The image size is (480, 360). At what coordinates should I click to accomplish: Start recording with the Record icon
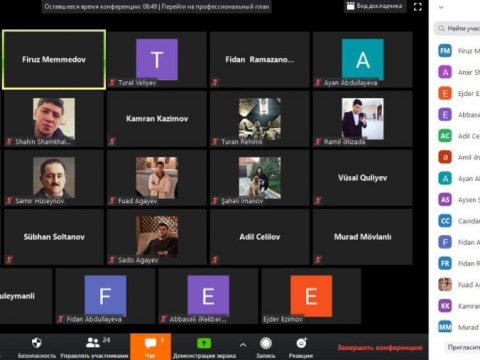coord(266,343)
